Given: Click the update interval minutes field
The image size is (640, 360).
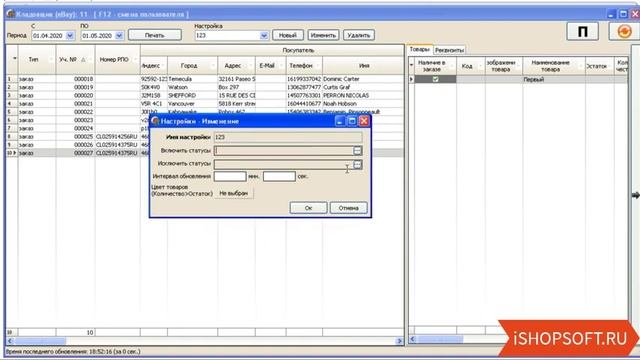Looking at the screenshot, I should pos(230,176).
